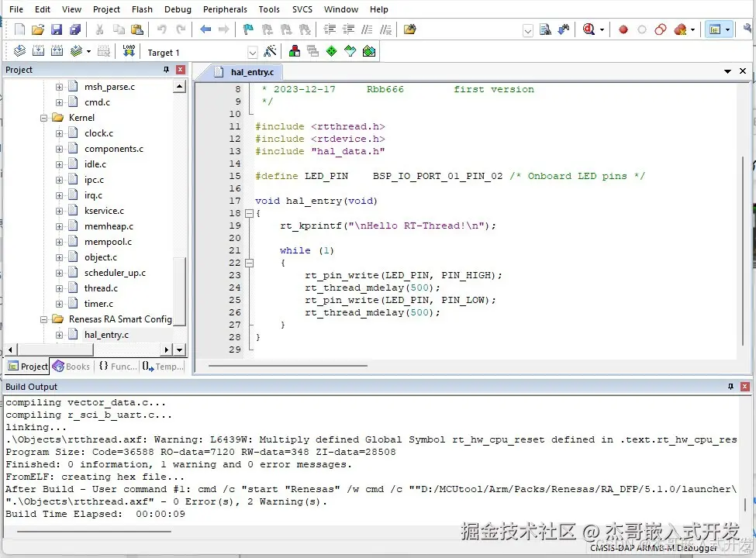Pin the Build Output panel
Viewport: 756px width, 558px height.
tap(730, 387)
